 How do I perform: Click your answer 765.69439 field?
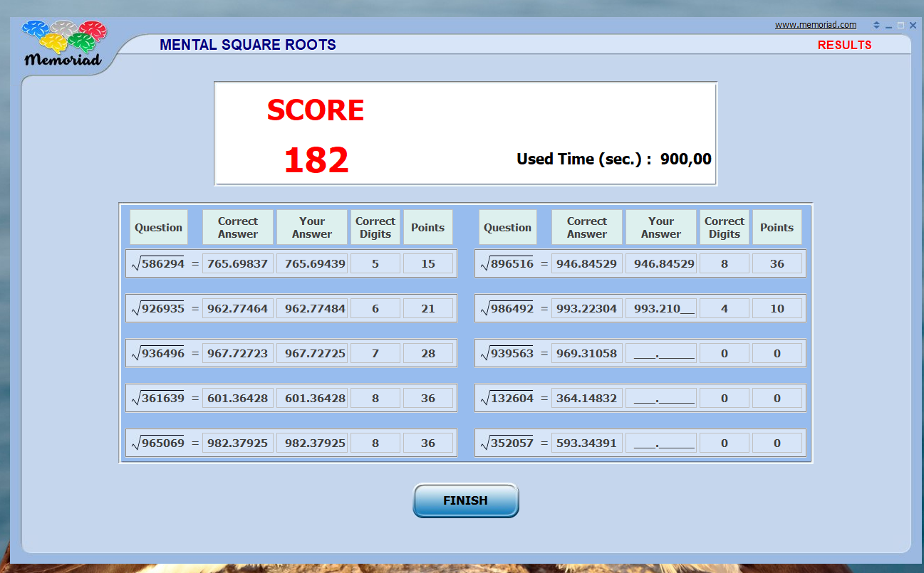[x=312, y=263]
